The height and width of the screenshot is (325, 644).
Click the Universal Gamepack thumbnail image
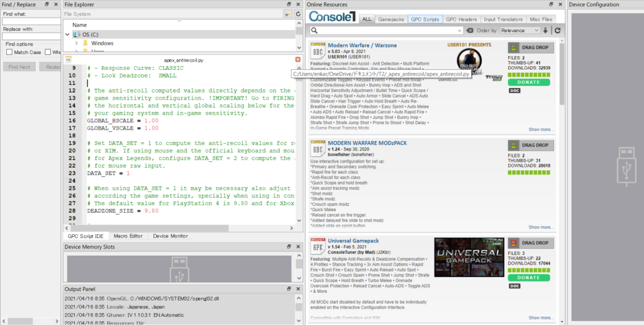coord(469,257)
